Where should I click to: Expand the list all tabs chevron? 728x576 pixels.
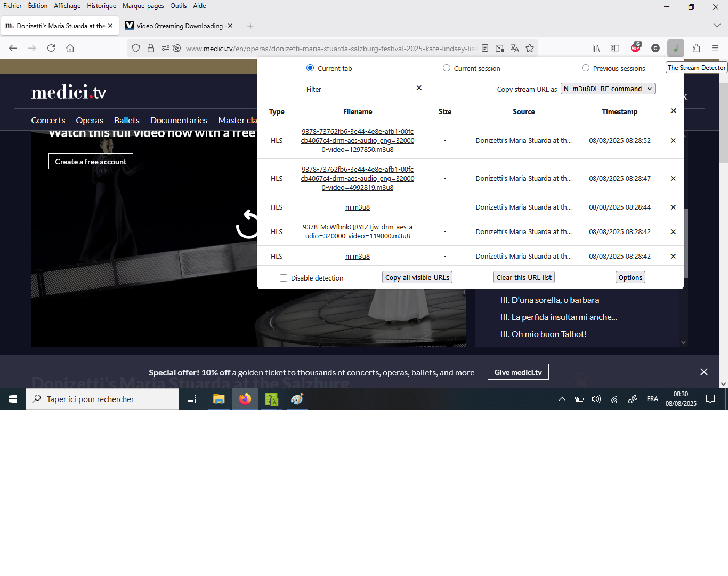click(x=717, y=26)
